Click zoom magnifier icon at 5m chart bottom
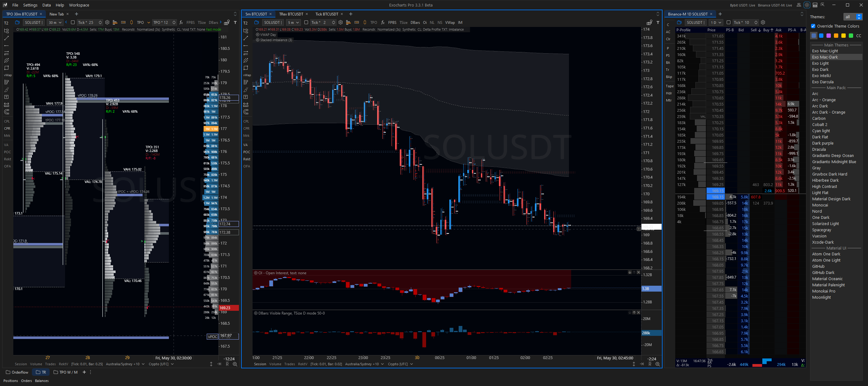Screen dimensions: 868x386 (657, 364)
